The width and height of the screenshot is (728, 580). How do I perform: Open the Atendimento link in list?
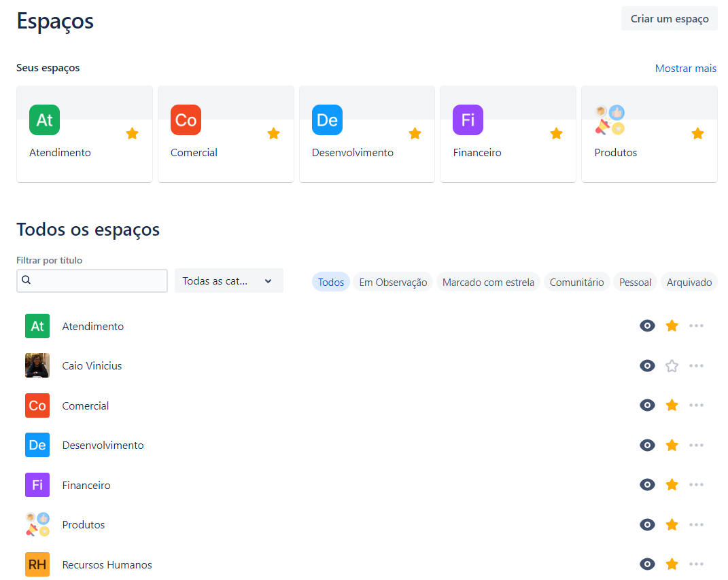pyautogui.click(x=93, y=326)
